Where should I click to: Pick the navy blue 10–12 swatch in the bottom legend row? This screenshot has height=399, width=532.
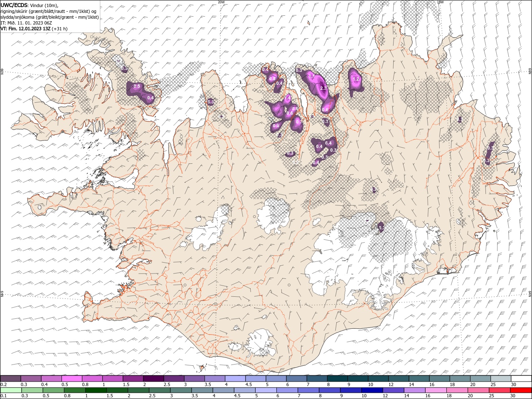tap(372, 390)
